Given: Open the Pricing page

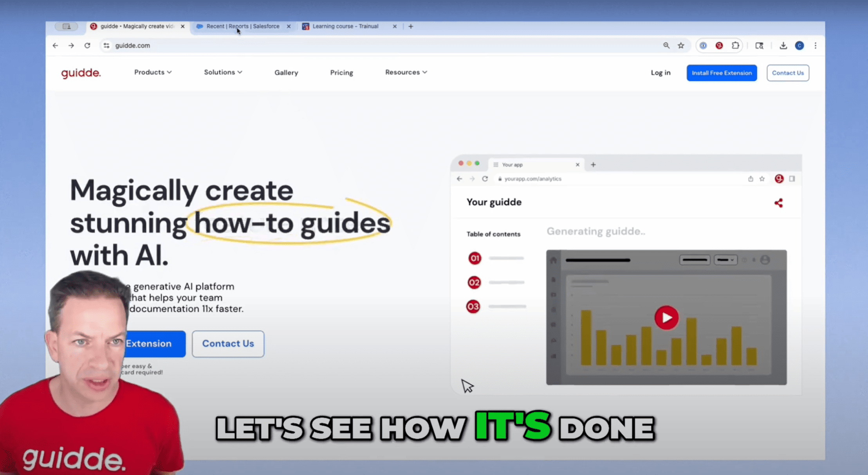Looking at the screenshot, I should [341, 72].
